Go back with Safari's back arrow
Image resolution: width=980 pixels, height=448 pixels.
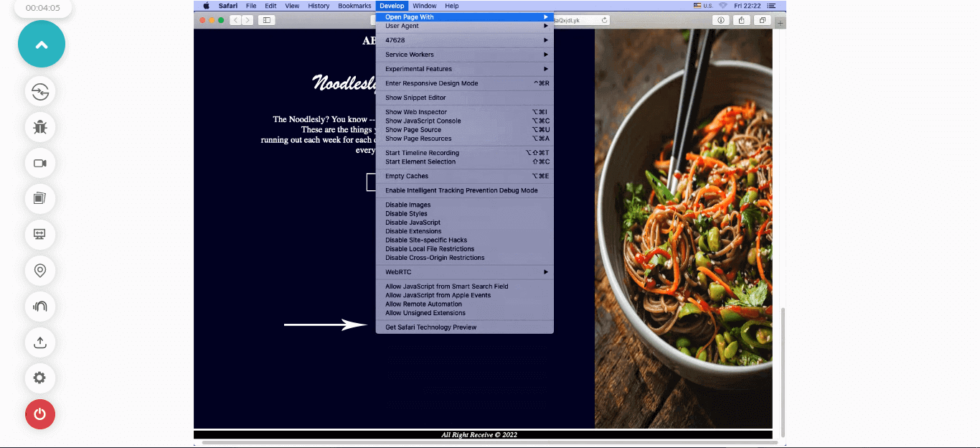pyautogui.click(x=235, y=20)
